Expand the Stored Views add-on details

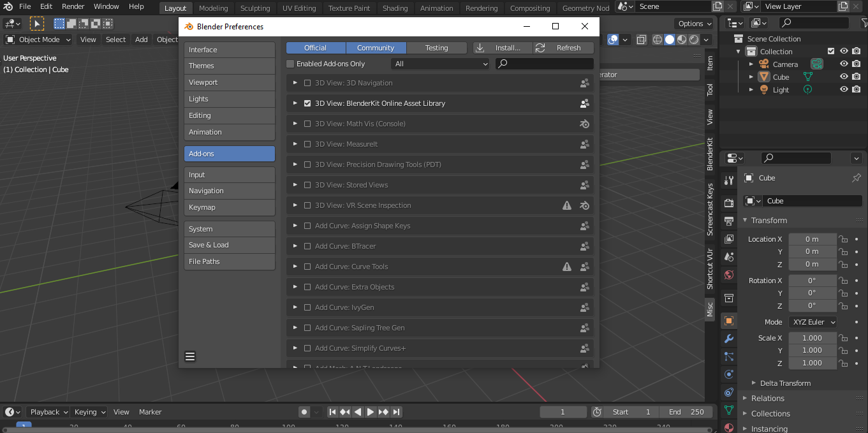[295, 185]
